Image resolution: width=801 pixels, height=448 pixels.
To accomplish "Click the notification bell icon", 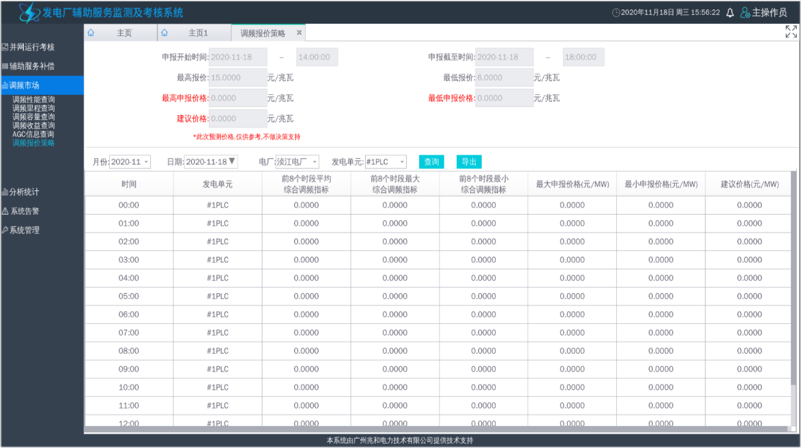I will coord(730,13).
